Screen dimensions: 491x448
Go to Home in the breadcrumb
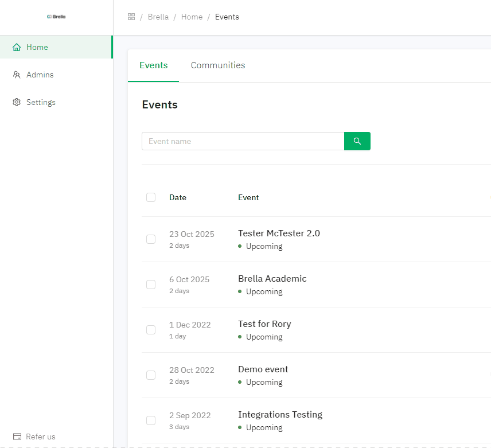[192, 17]
